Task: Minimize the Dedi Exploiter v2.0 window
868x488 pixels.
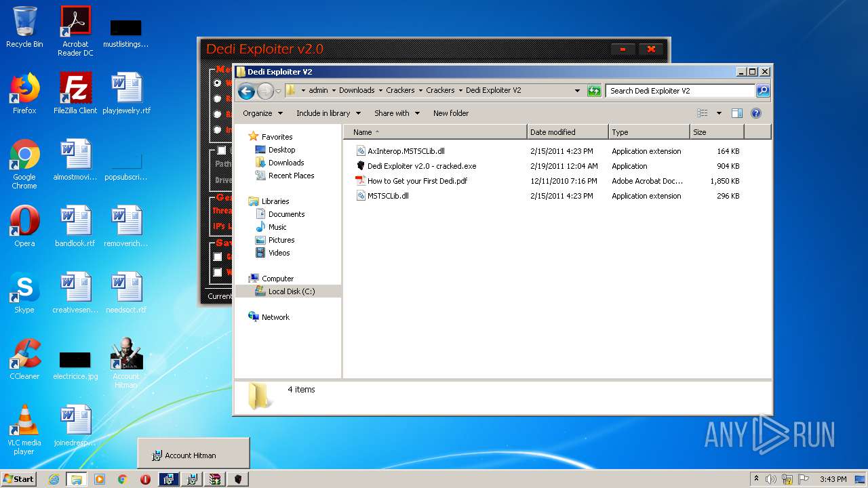Action: click(x=623, y=49)
